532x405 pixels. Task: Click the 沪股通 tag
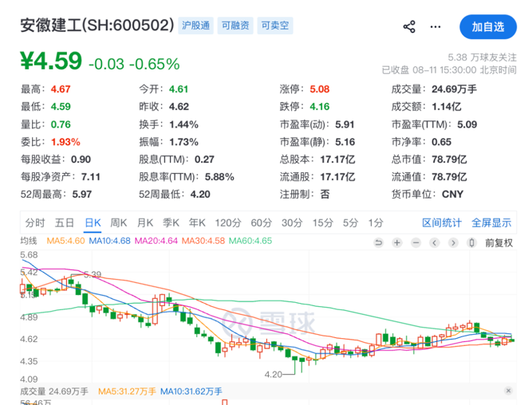pyautogui.click(x=195, y=26)
